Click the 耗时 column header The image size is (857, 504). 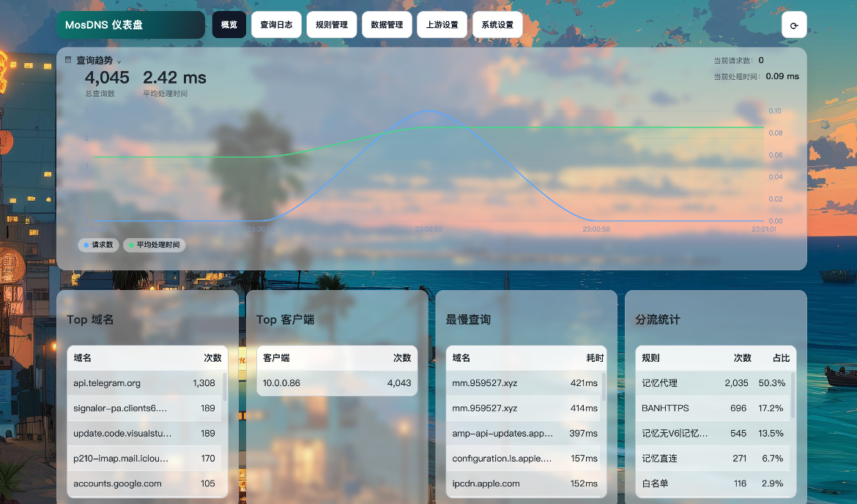[596, 358]
